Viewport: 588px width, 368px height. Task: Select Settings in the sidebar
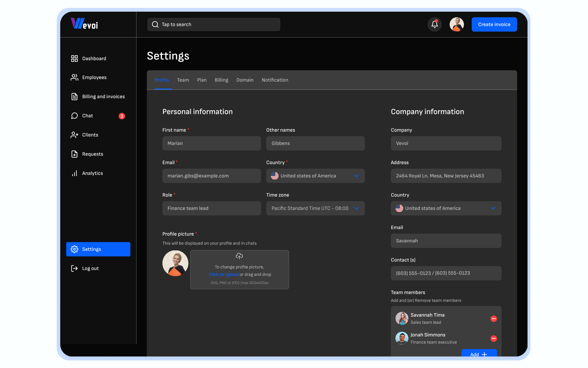[98, 249]
